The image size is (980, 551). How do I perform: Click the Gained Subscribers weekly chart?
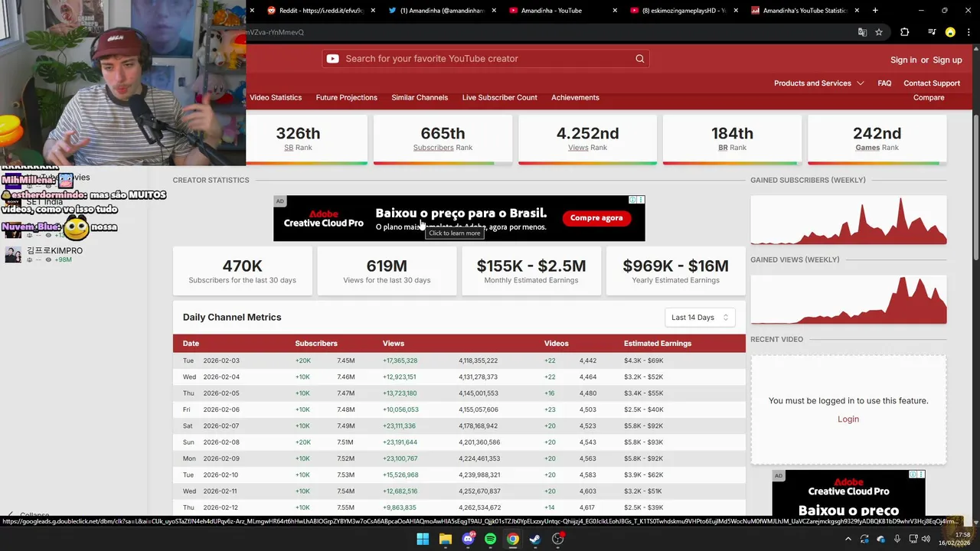(x=848, y=220)
